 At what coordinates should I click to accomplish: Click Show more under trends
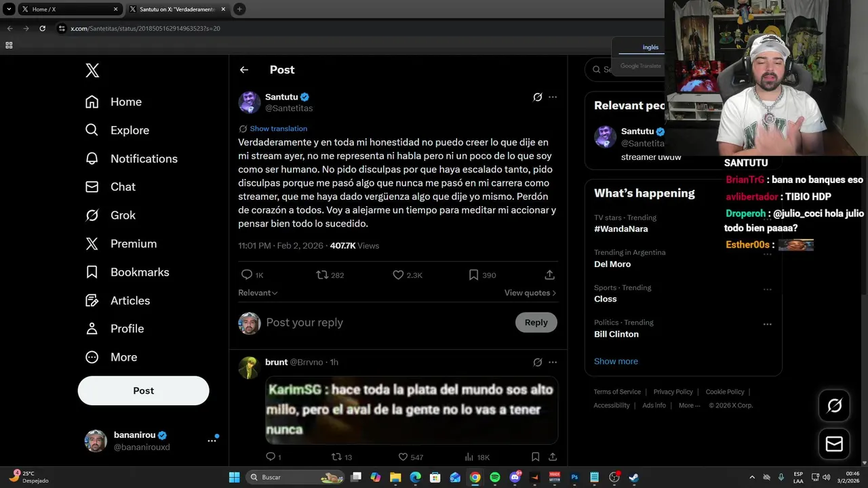(616, 361)
